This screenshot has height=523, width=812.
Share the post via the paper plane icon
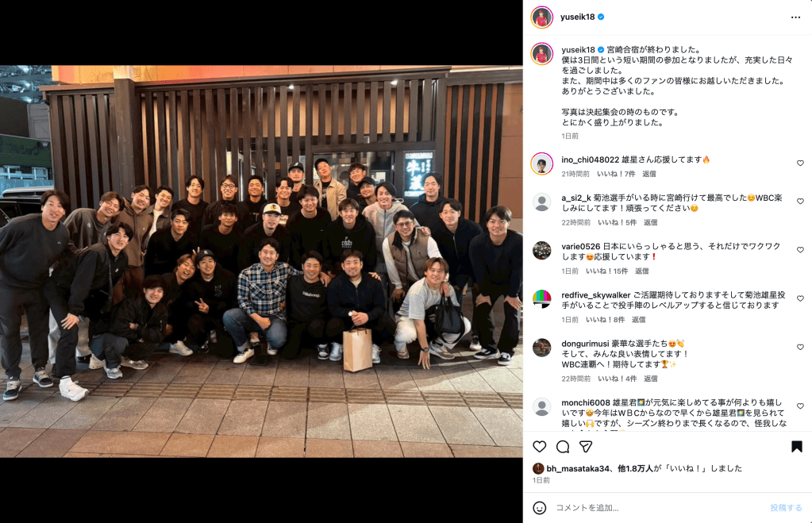586,446
